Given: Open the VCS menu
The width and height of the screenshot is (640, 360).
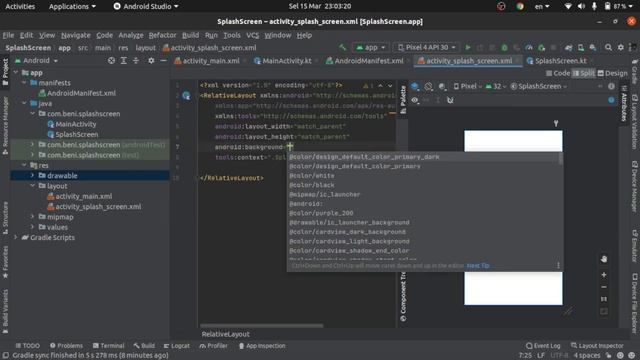Looking at the screenshot, I should click(x=253, y=35).
